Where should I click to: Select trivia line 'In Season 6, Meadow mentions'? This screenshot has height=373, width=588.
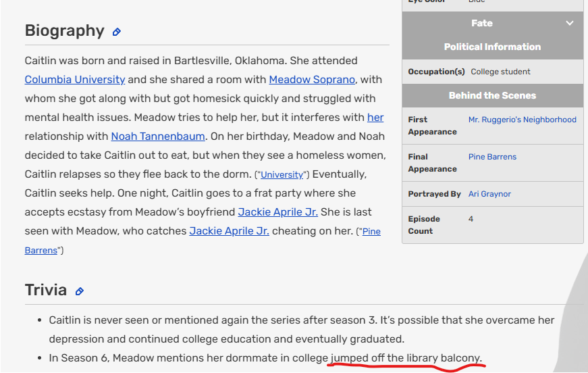(x=265, y=358)
